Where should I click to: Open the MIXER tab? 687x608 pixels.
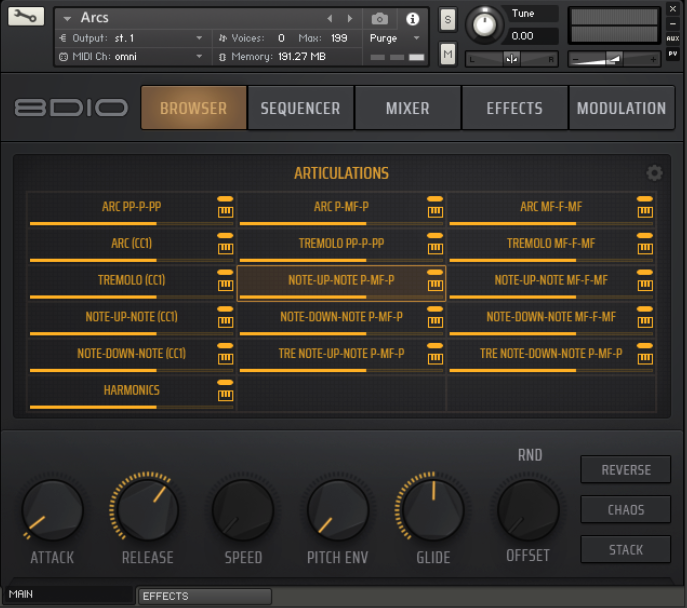(407, 108)
